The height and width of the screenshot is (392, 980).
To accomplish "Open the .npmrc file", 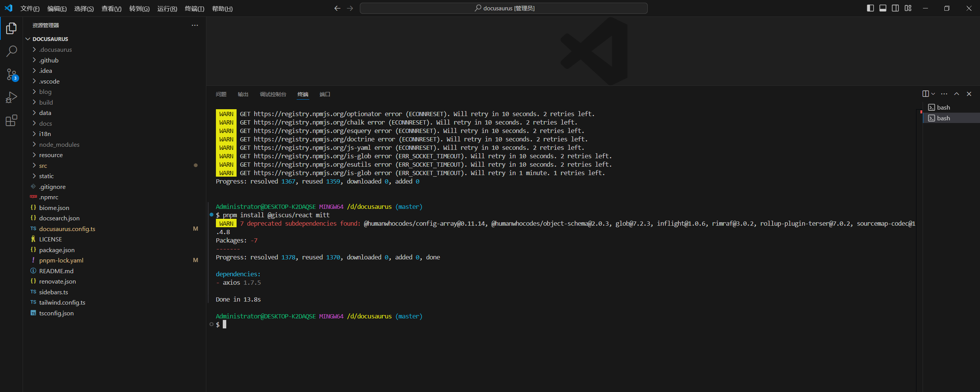I will pos(114,197).
